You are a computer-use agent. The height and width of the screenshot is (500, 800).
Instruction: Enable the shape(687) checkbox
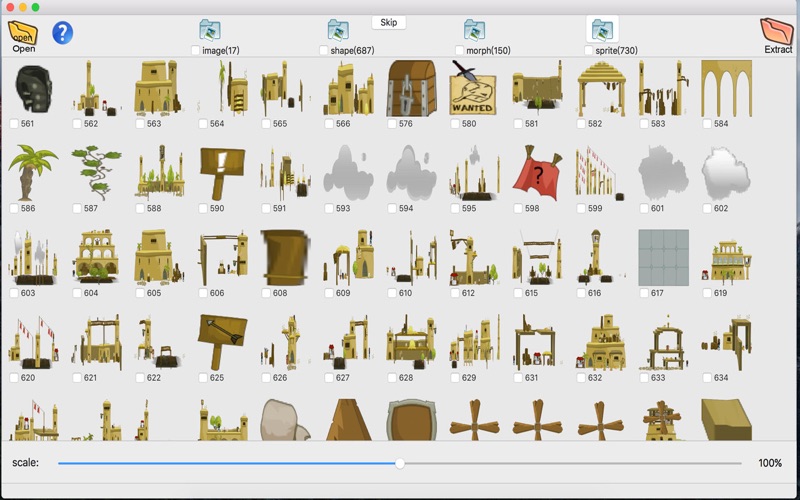[323, 50]
